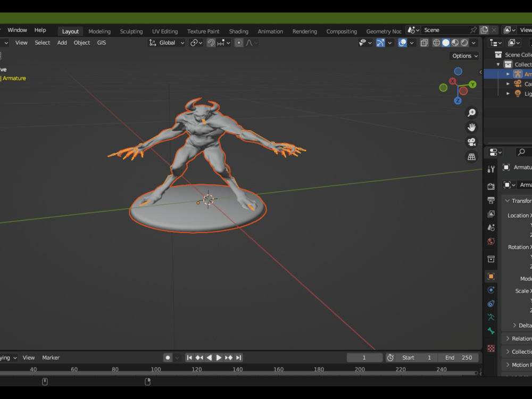Open the Scene properties tab
The image size is (532, 399).
tap(491, 228)
